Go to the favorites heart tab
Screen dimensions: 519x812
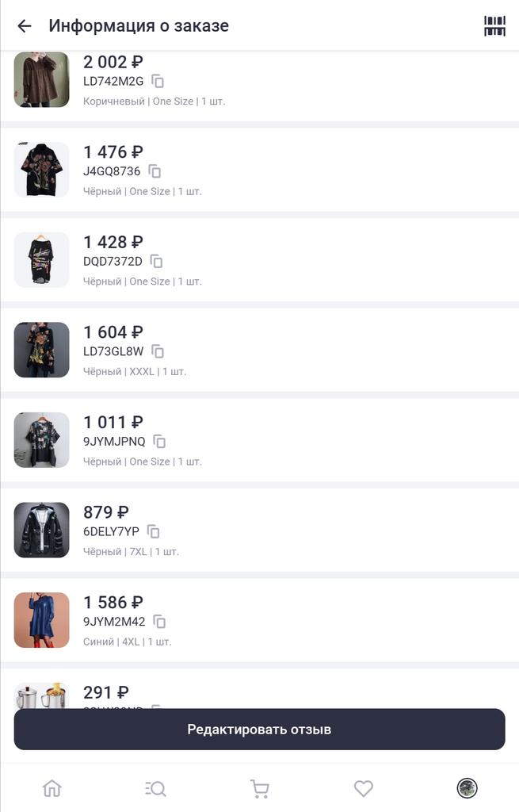363,788
